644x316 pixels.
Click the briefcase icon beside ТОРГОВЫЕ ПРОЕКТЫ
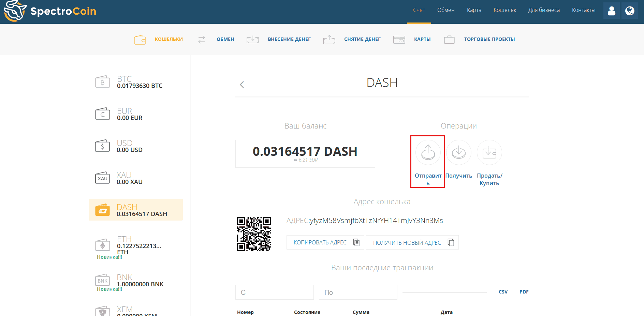tap(449, 40)
